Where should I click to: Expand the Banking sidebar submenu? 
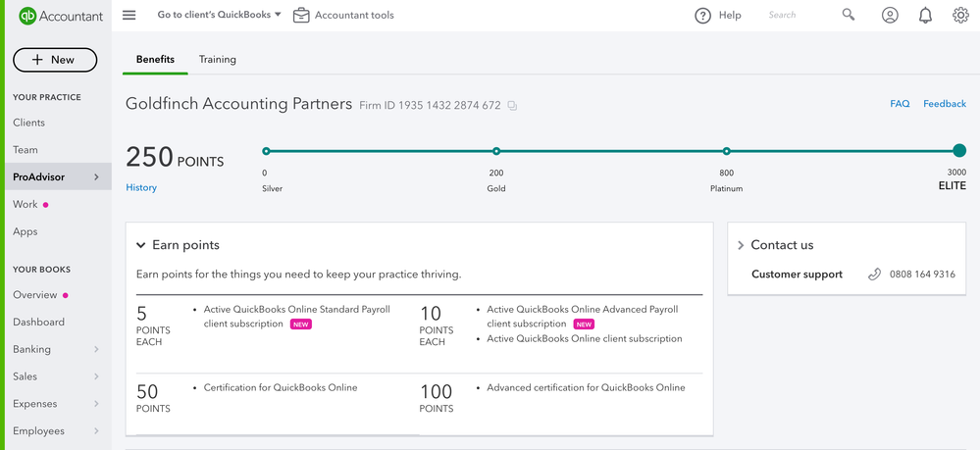(96, 349)
